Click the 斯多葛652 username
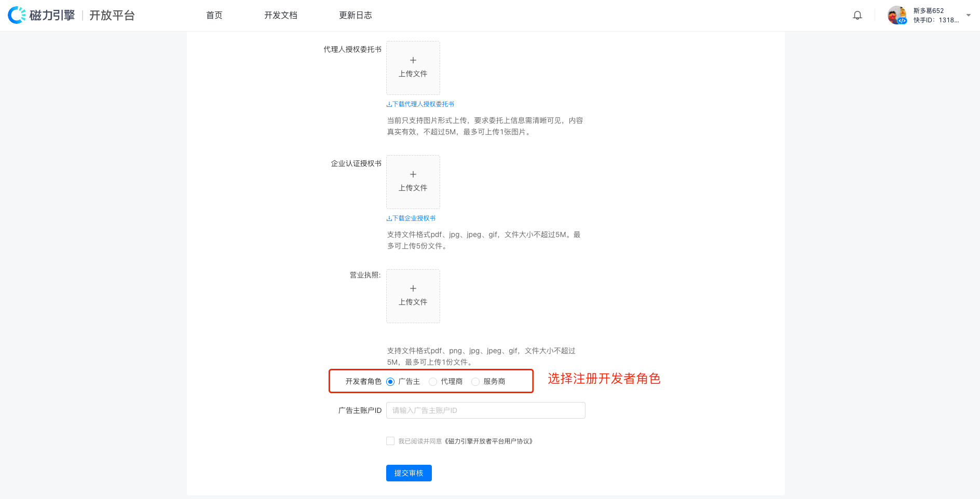Image resolution: width=980 pixels, height=499 pixels. pos(929,10)
